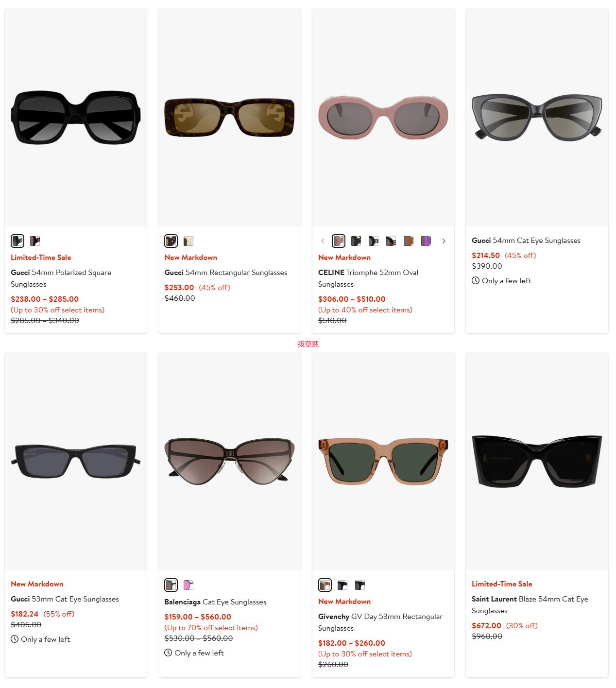Pick orange-brown swatch for CELINE Triomphe

pos(409,241)
